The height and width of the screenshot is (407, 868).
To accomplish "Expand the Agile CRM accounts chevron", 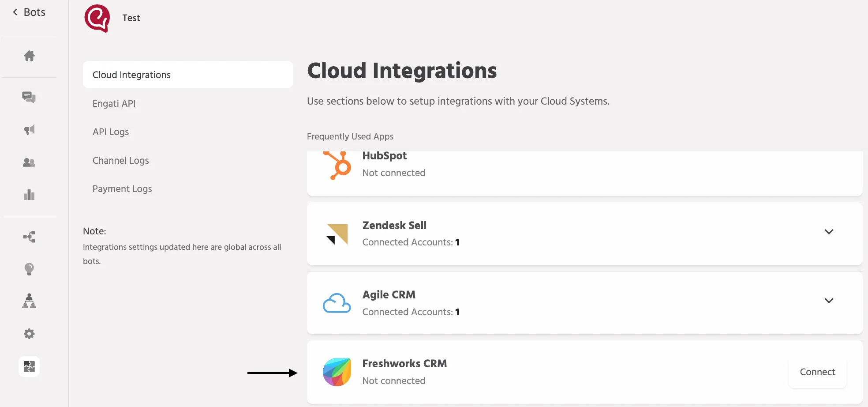I will pos(829,301).
